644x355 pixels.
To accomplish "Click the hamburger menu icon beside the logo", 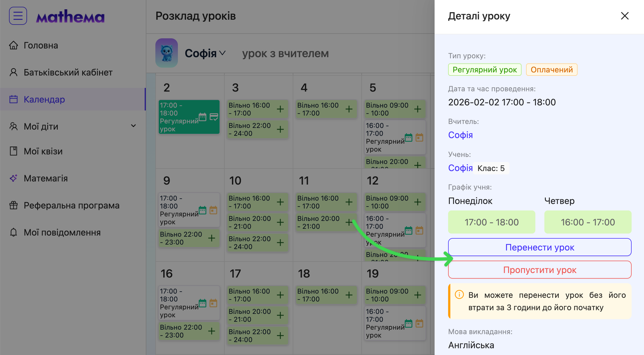I will 18,16.
